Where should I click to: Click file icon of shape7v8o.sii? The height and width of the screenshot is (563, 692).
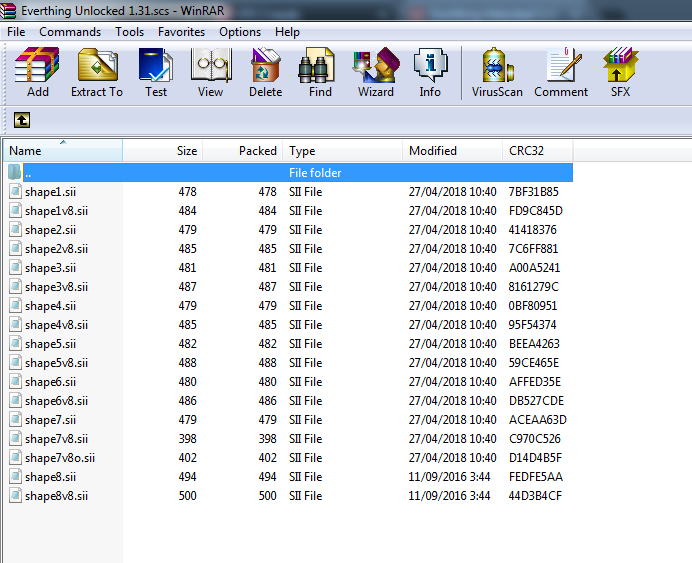[x=15, y=458]
